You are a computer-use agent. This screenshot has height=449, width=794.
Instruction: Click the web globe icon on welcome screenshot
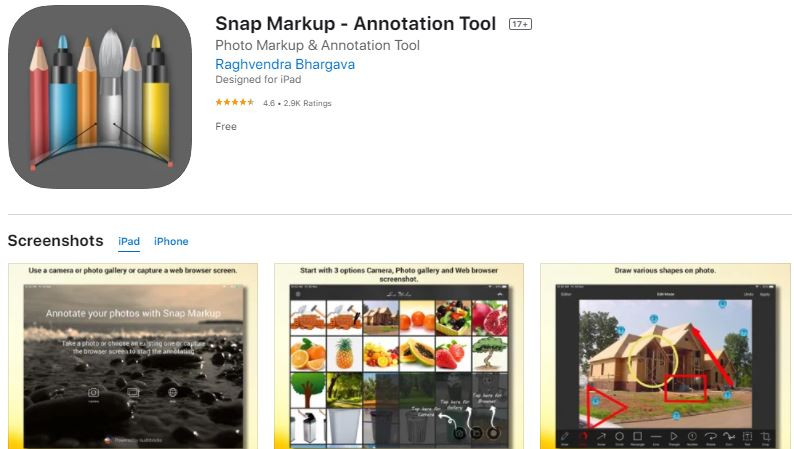[x=172, y=392]
